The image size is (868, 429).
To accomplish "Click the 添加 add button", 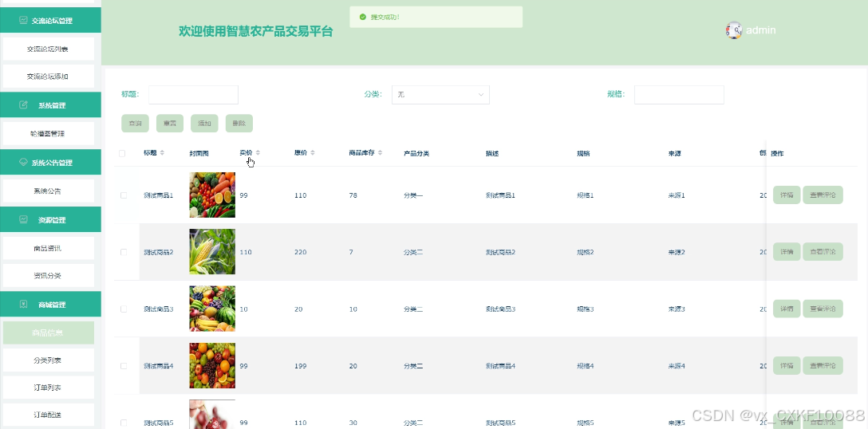I will click(x=204, y=124).
